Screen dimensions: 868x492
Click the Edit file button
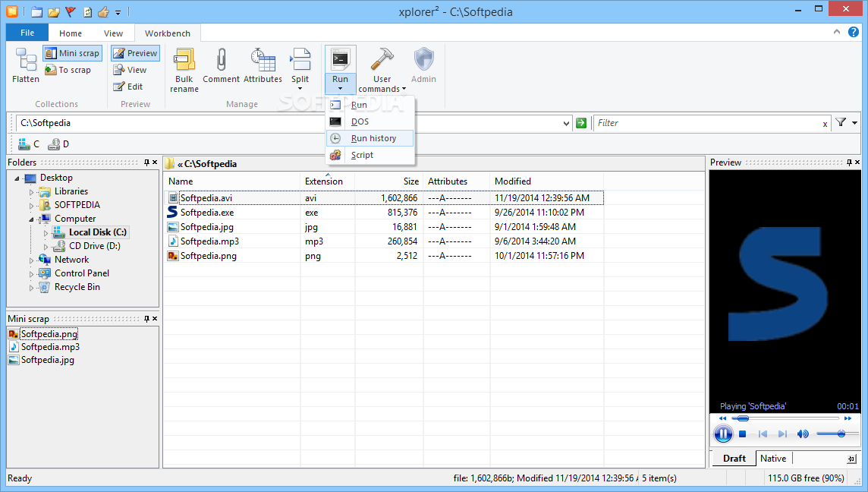click(128, 87)
